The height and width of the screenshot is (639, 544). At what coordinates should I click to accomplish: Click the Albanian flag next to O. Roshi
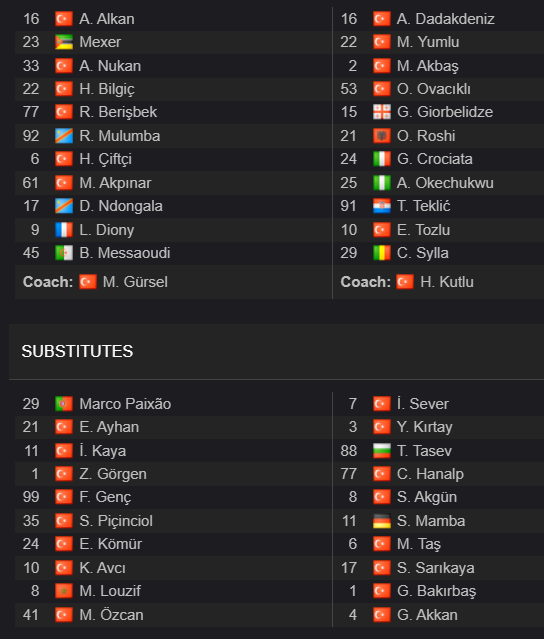[x=382, y=136]
